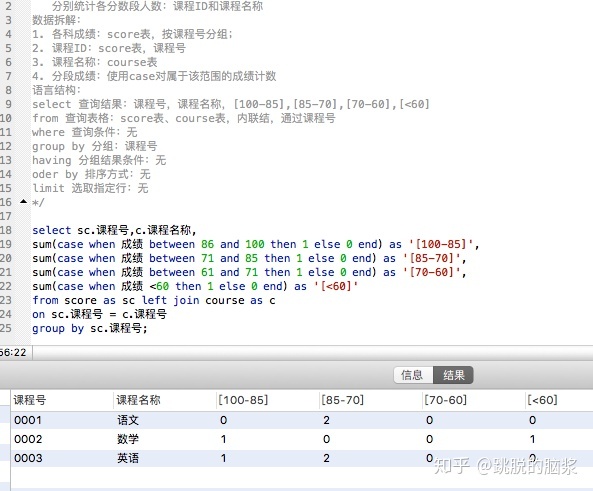Click [85-70] value 0 in 数学 row

[326, 439]
